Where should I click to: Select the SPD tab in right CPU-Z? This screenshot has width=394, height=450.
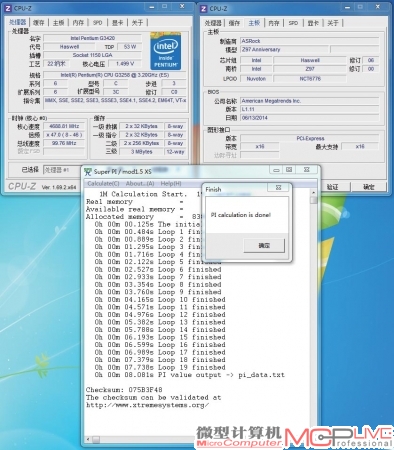point(293,23)
